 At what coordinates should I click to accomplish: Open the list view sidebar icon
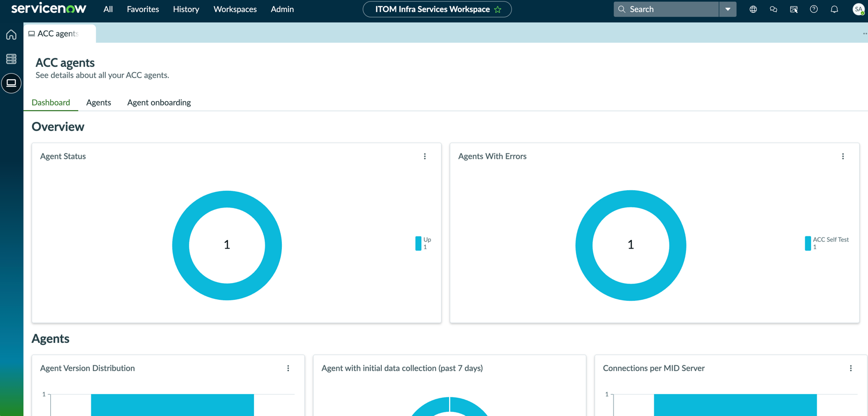point(11,59)
